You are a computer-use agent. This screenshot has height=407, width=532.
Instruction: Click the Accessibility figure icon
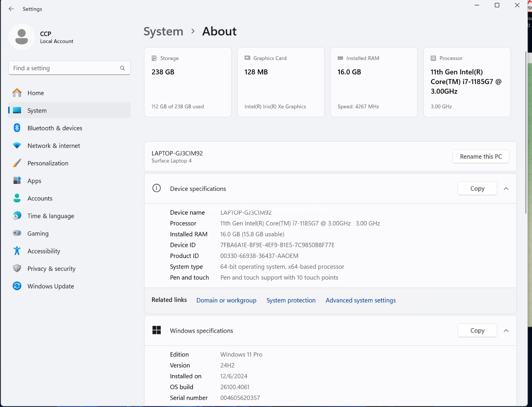coord(17,251)
